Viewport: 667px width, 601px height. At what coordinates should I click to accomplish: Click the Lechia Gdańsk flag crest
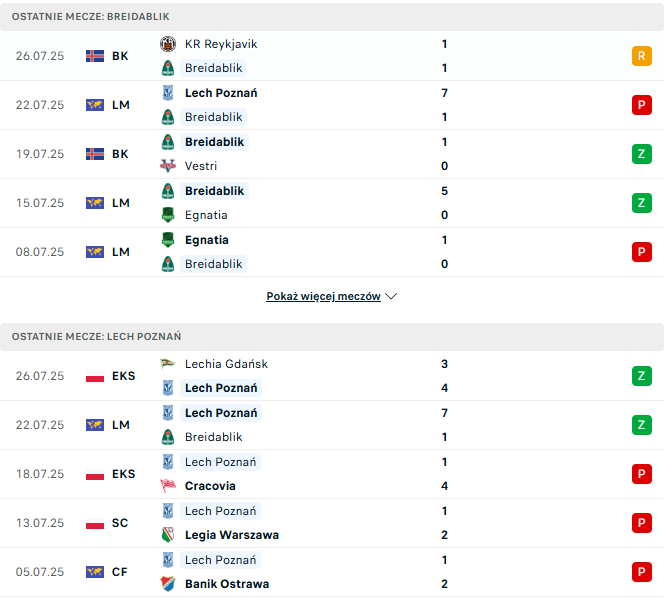[168, 364]
